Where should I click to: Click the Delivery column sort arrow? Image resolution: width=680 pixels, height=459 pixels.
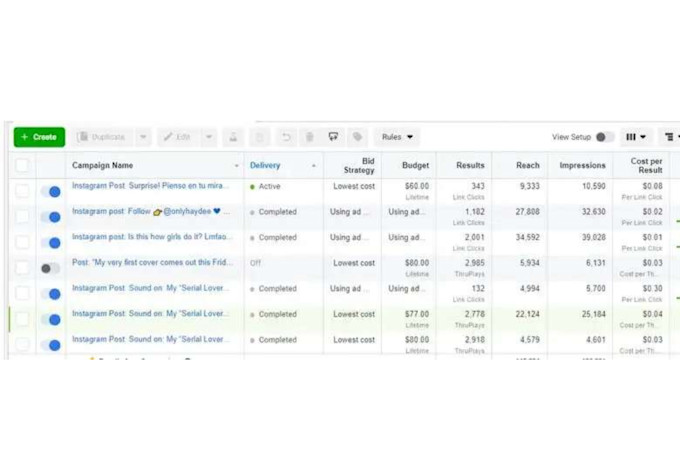click(x=314, y=166)
